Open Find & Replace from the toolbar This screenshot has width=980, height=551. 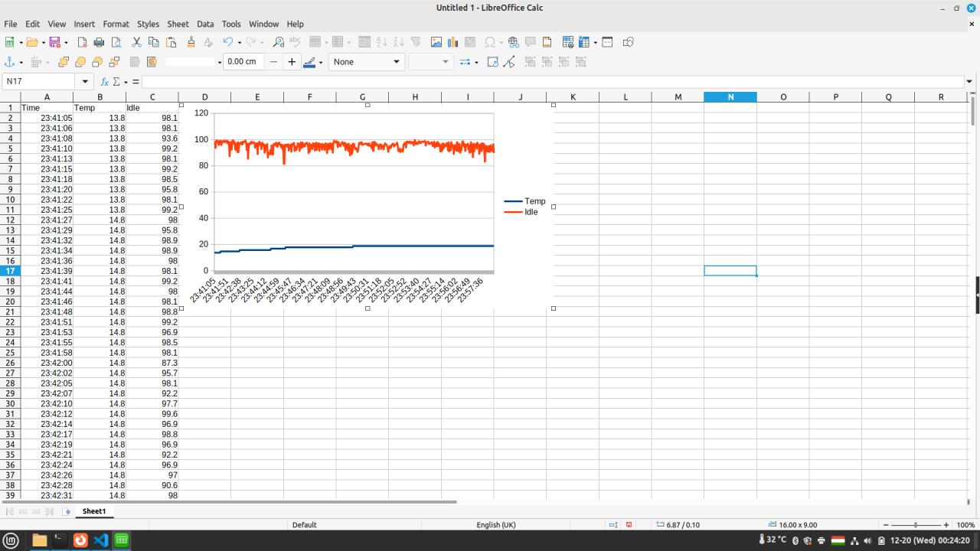click(x=279, y=42)
